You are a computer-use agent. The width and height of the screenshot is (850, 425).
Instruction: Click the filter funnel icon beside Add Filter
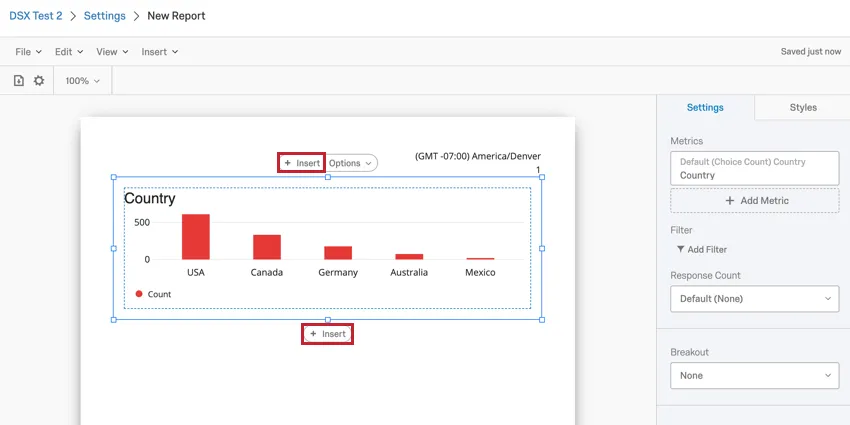point(680,249)
